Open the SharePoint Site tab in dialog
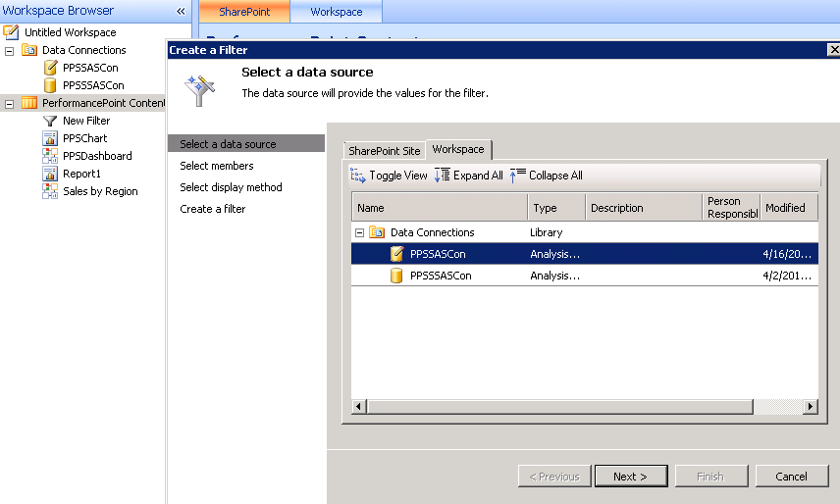Screen dimensions: 840x504 384,151
